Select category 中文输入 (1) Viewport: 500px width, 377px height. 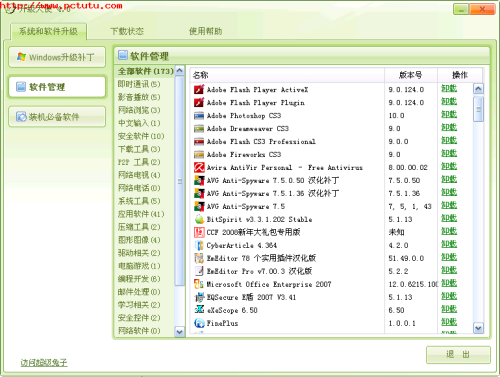coord(139,123)
